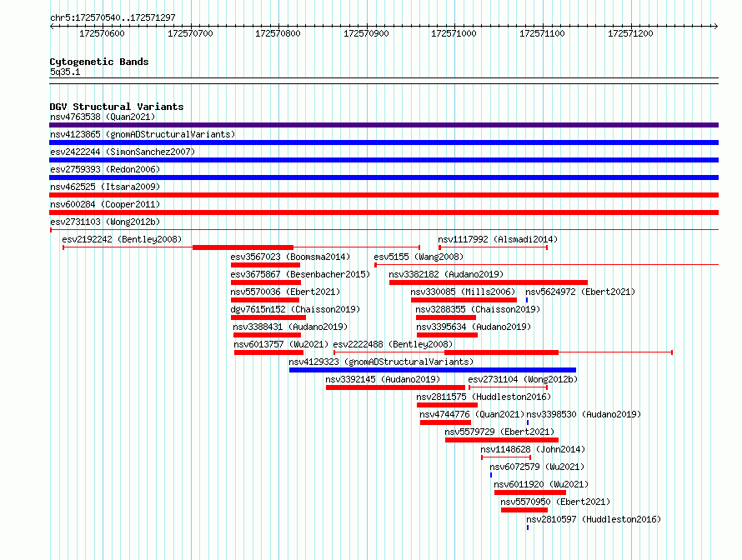The width and height of the screenshot is (742, 560).
Task: Click the esv2731103 (Wong2012b) label
Action: pyautogui.click(x=105, y=222)
